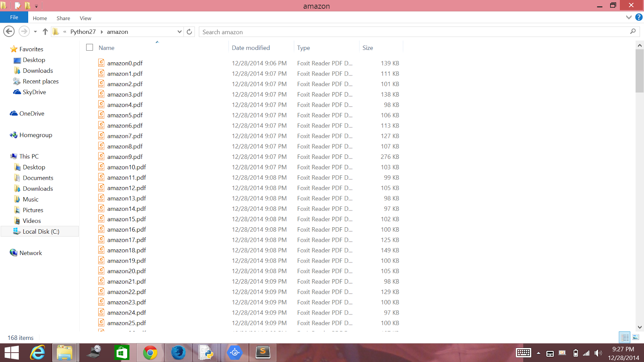
Task: Expand the ribbon with the chevron
Action: pyautogui.click(x=629, y=17)
